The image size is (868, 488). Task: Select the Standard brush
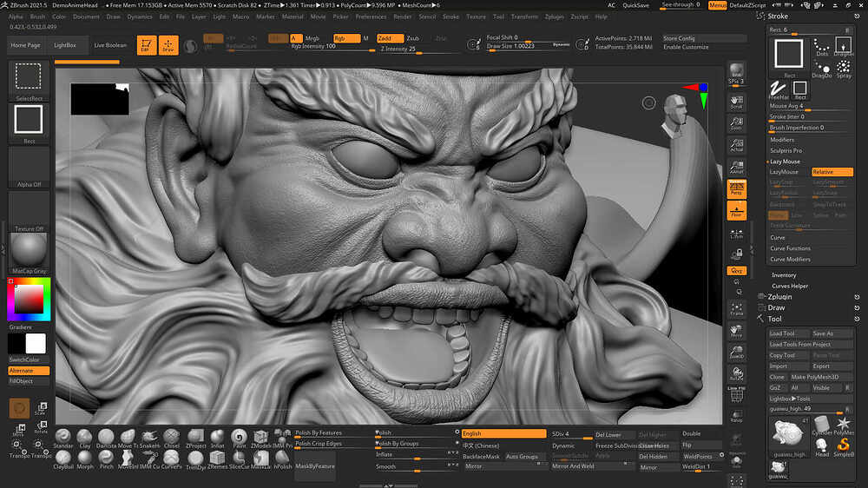(62, 438)
